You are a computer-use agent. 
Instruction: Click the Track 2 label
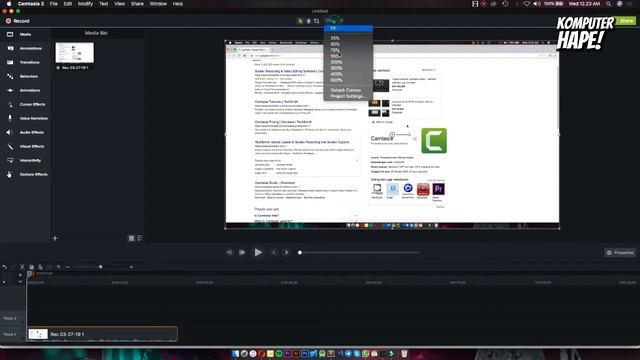pos(10,318)
